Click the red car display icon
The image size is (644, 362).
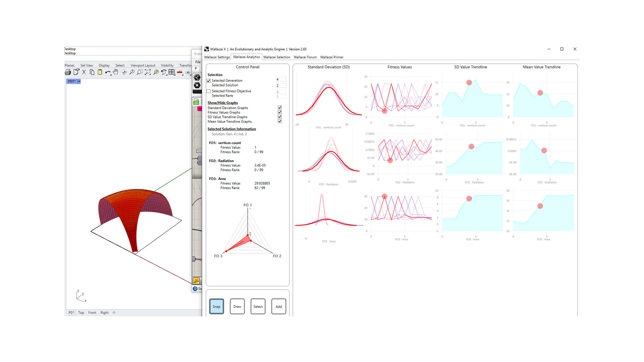(179, 72)
